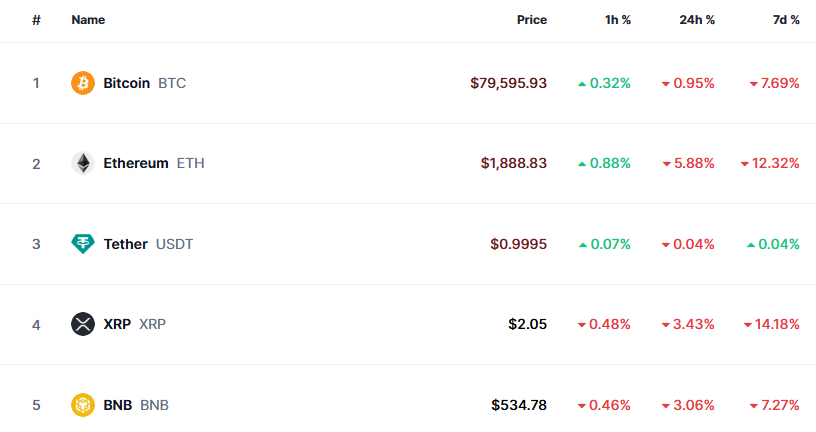This screenshot has height=432, width=816.
Task: Sort table by Price column header
Action: tap(531, 20)
